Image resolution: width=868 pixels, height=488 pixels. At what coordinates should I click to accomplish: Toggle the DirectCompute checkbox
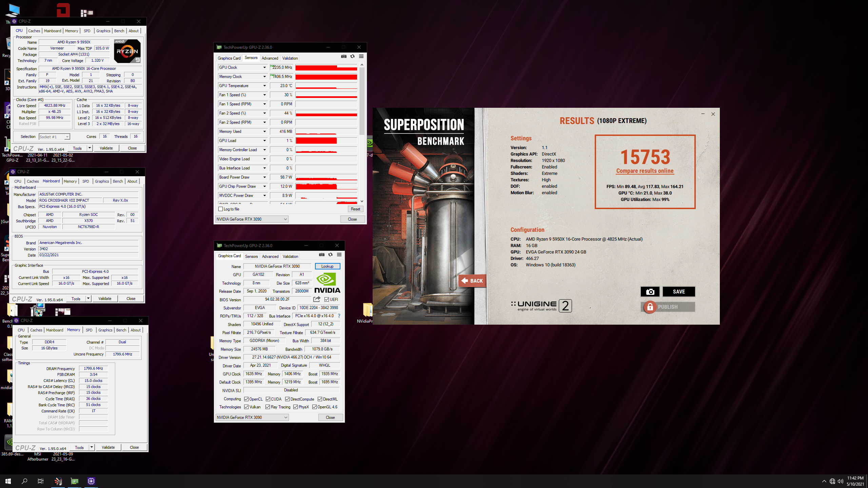pos(288,399)
